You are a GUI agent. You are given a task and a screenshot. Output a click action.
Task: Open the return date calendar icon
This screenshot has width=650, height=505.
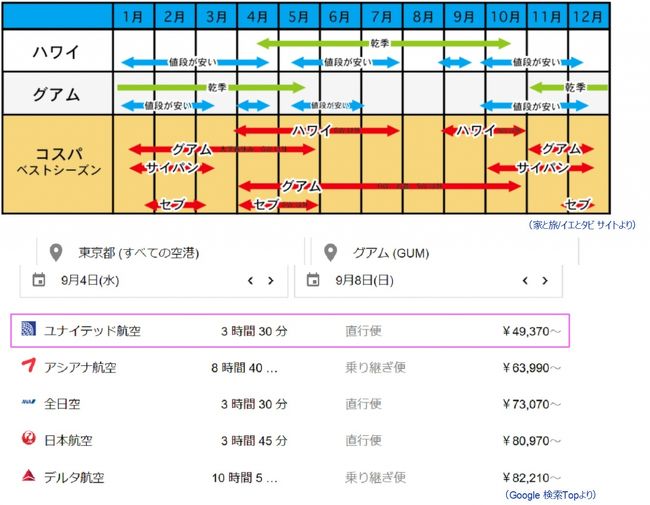(x=313, y=280)
